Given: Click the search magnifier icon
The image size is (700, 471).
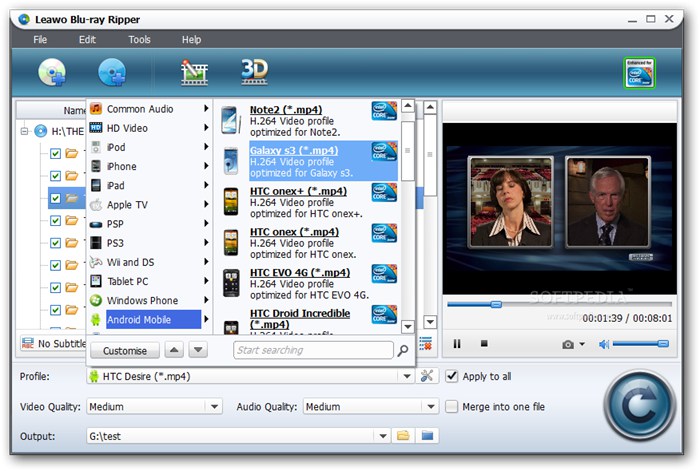Looking at the screenshot, I should point(403,350).
